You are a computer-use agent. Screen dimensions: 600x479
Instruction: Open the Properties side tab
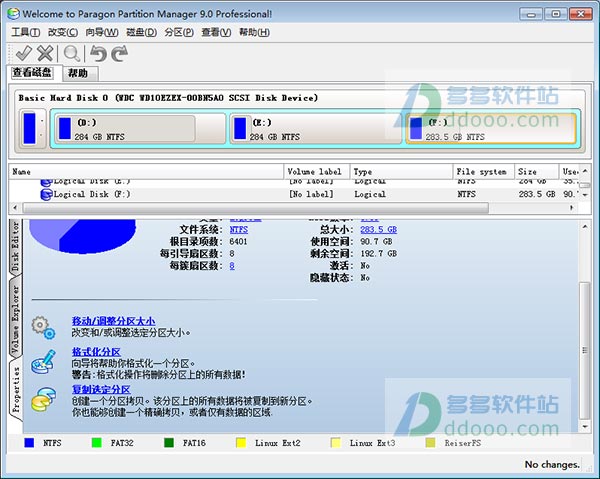(x=16, y=390)
